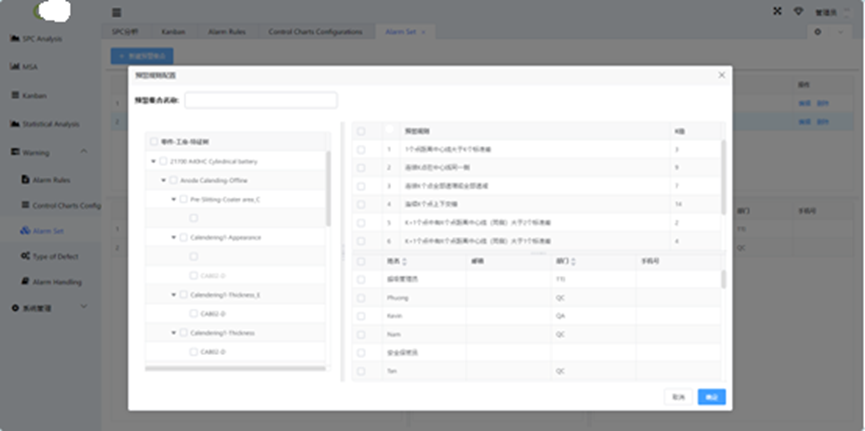Collapse the 21700 A40HC Cylindrical battery node
This screenshot has height=431, width=865.
click(153, 162)
